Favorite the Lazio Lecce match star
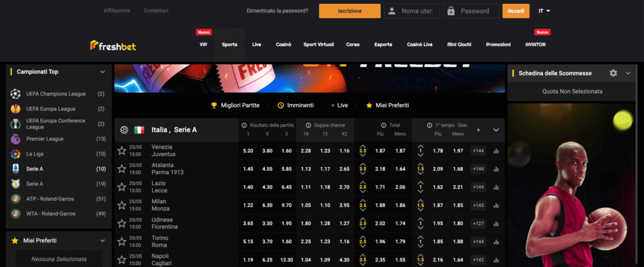Viewport: 644px width, 267px height. [x=121, y=187]
